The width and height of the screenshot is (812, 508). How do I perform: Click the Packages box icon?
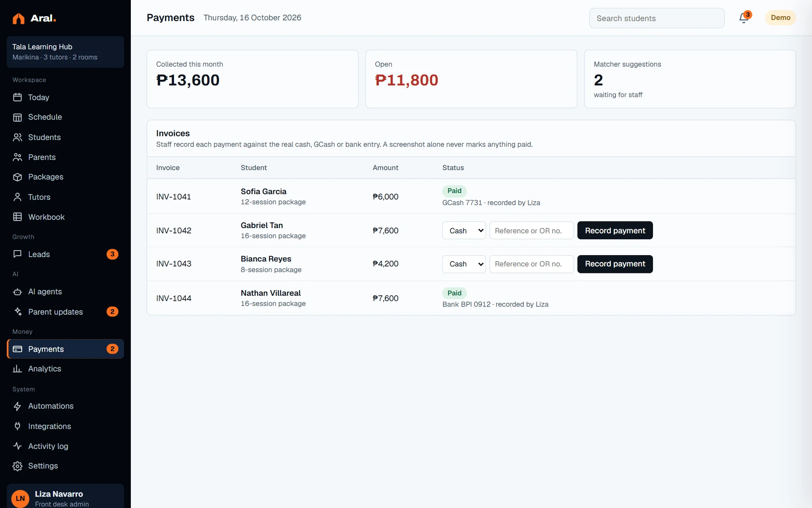pos(17,177)
